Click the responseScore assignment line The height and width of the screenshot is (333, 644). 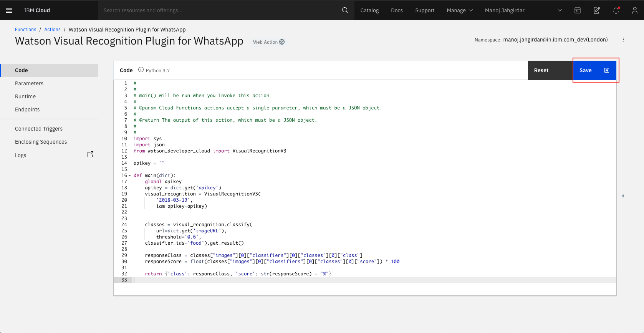[272, 262]
